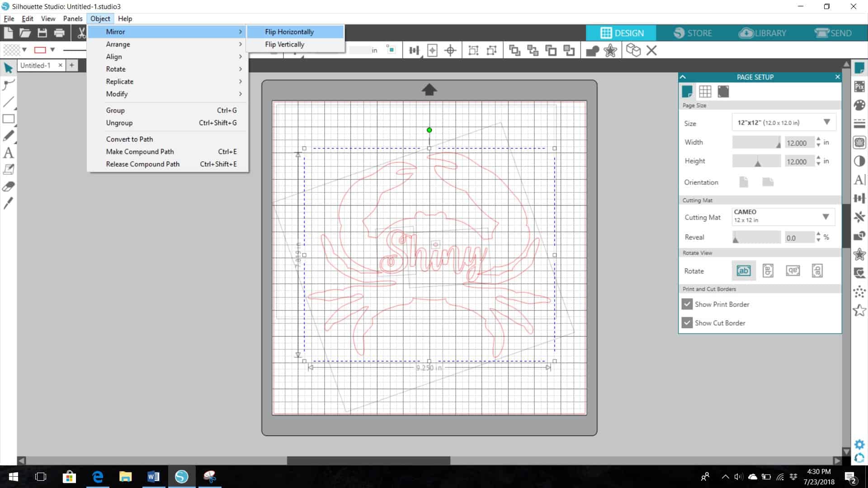
Task: Select the Rotate 90 degrees icon
Action: (x=769, y=271)
